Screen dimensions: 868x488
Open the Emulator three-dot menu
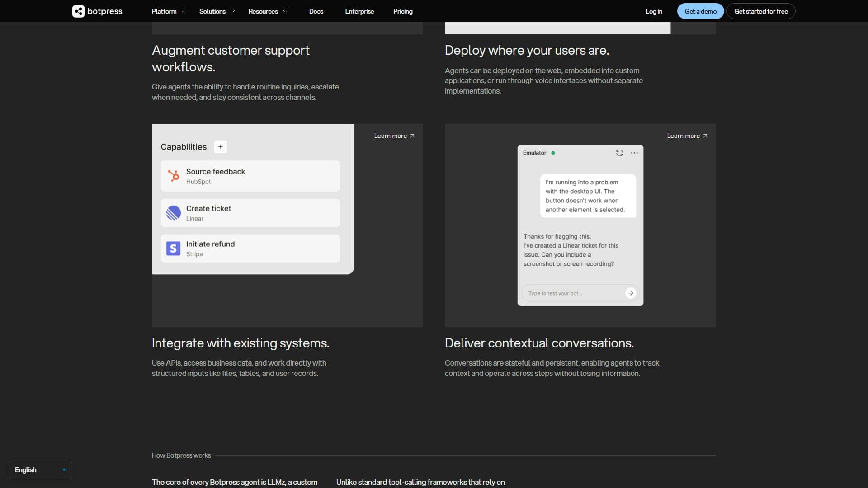tap(634, 153)
